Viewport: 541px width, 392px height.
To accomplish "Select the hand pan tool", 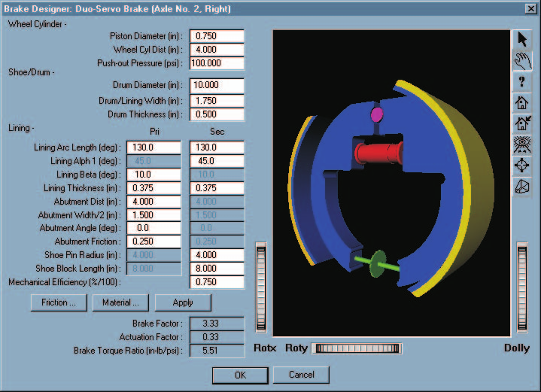I will pos(522,61).
